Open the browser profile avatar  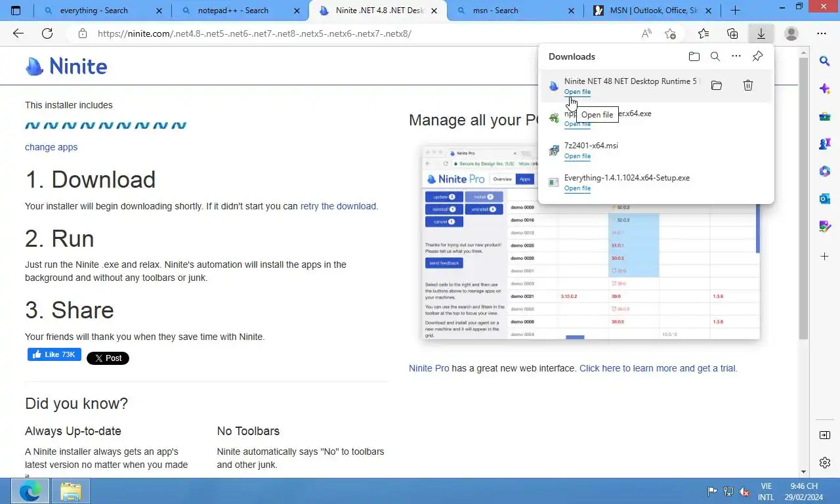tap(791, 33)
